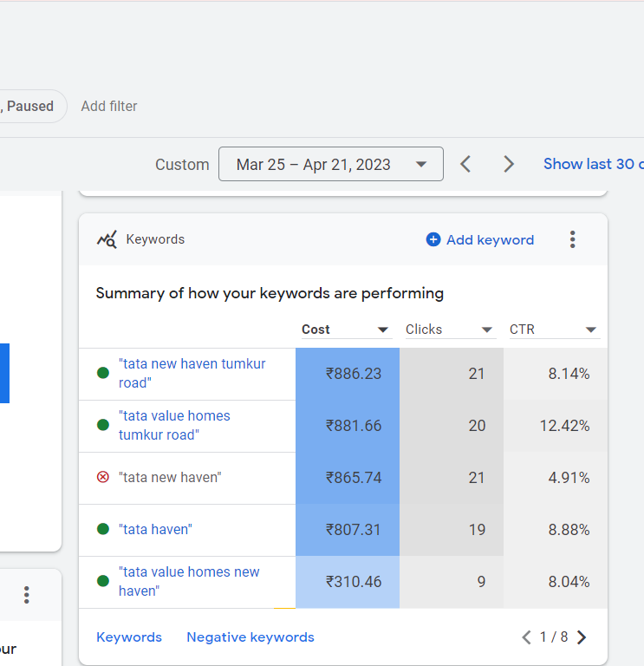644x666 pixels.
Task: Go to previous date range arrow
Action: click(x=465, y=164)
